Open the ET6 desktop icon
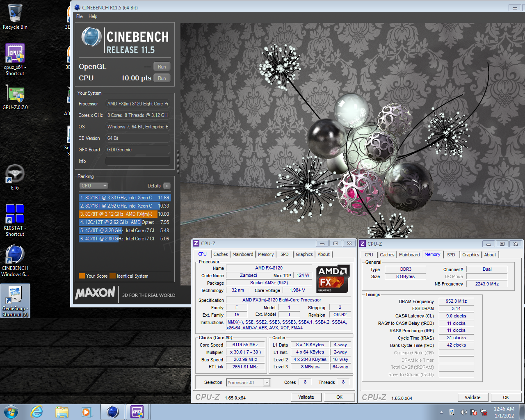The width and height of the screenshot is (525, 420). [15, 177]
